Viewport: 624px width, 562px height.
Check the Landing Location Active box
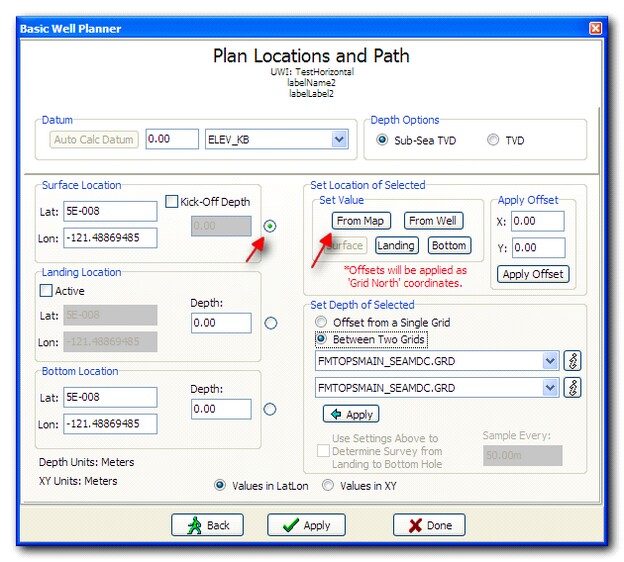pos(45,291)
